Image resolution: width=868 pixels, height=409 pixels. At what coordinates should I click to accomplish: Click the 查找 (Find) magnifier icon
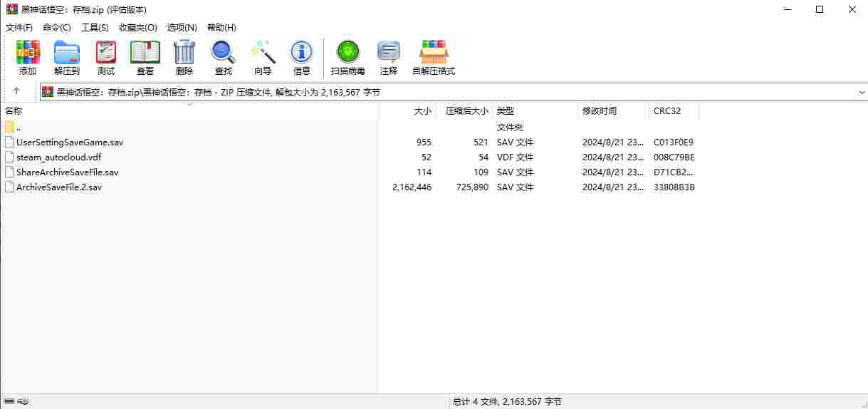point(223,52)
